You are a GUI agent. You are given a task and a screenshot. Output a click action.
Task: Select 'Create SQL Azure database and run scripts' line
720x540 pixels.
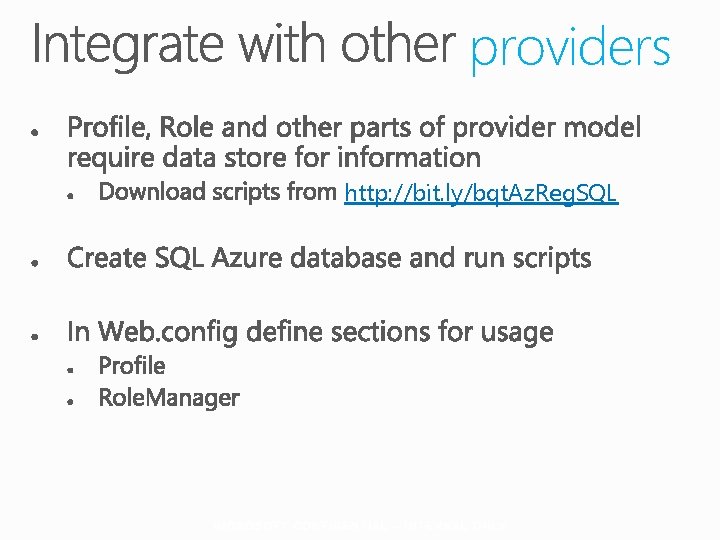(329, 258)
